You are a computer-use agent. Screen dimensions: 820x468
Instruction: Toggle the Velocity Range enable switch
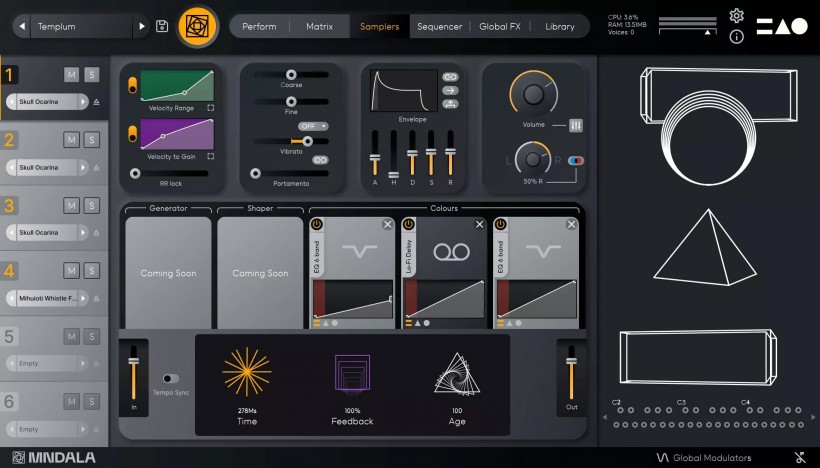[x=132, y=87]
